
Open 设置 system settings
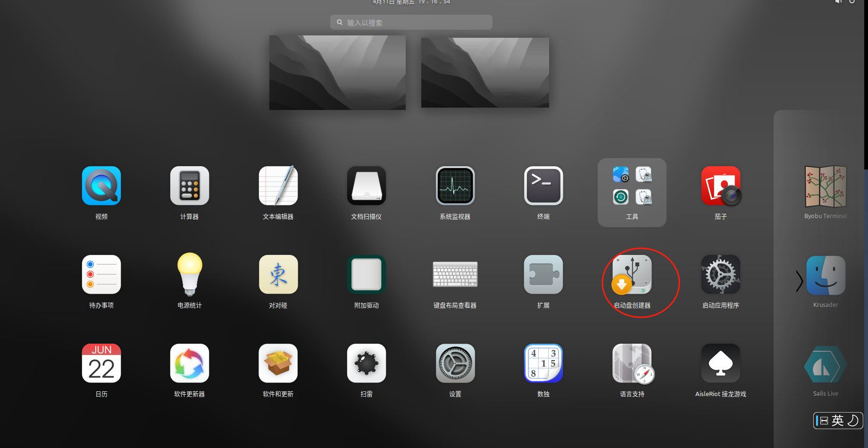coord(455,363)
